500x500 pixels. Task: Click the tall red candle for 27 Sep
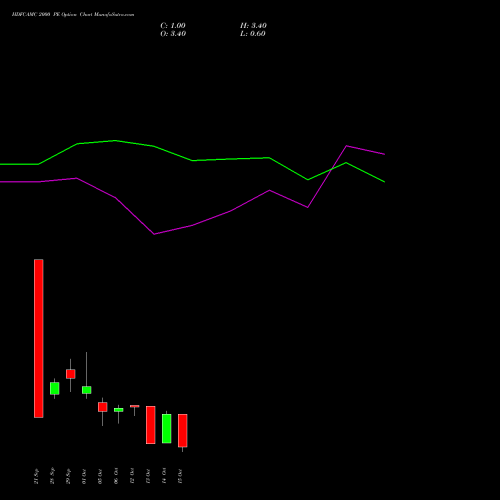[x=39, y=338]
